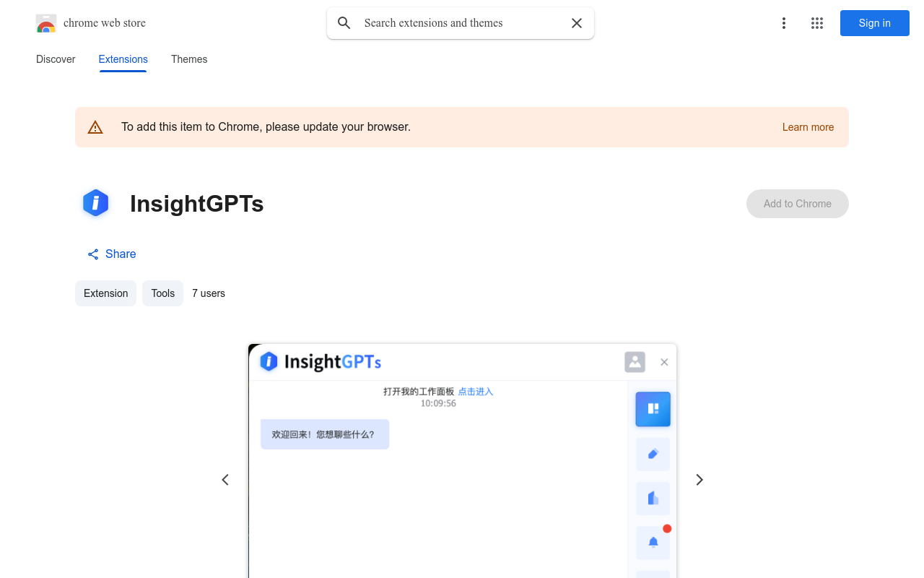Click the Sign in button
This screenshot has height=578, width=924.
[x=875, y=23]
